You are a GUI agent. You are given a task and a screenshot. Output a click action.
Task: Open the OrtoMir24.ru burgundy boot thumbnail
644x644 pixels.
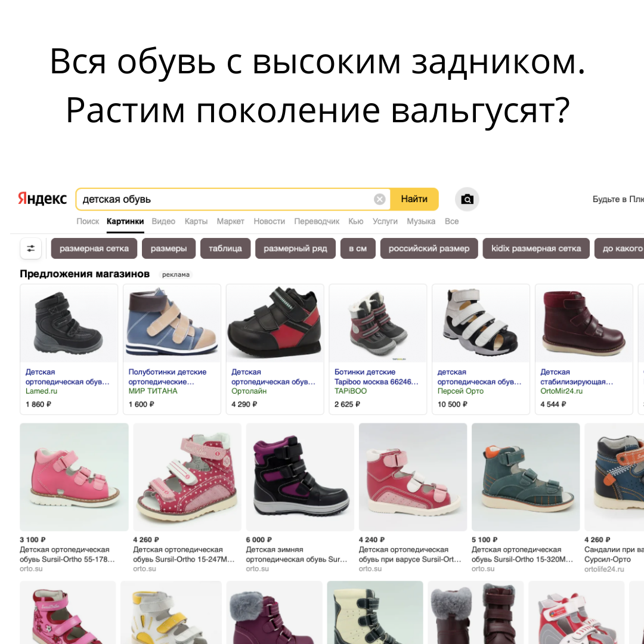584,323
